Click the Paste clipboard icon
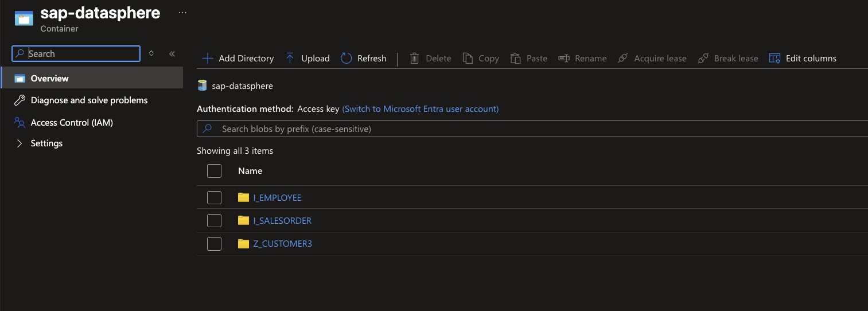The height and width of the screenshot is (311, 868). point(515,59)
